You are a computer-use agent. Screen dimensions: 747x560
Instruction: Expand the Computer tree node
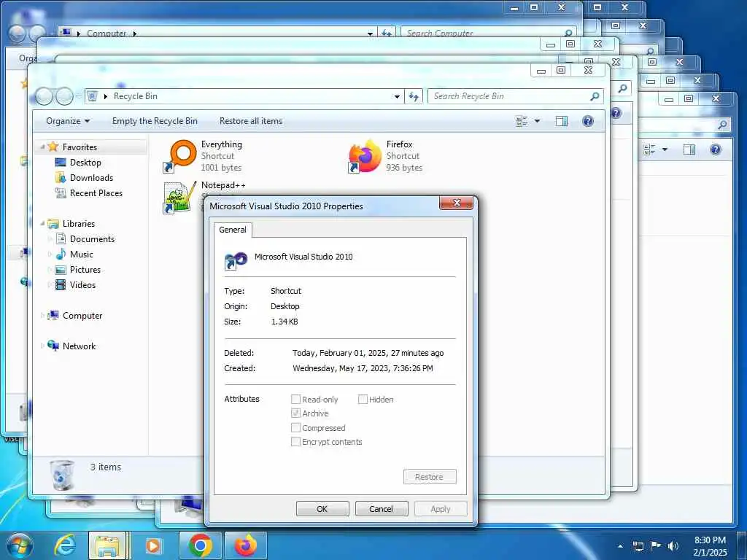pyautogui.click(x=42, y=315)
